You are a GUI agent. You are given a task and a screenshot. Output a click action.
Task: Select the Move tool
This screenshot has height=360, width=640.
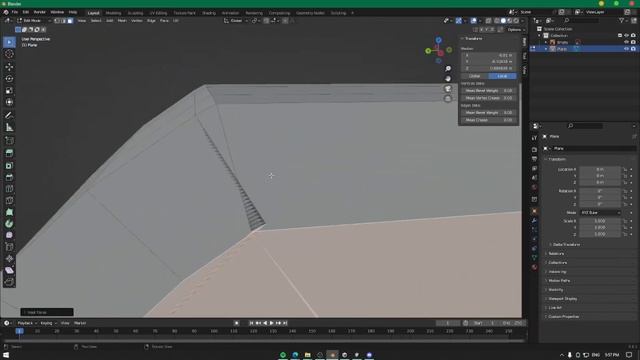(9, 67)
